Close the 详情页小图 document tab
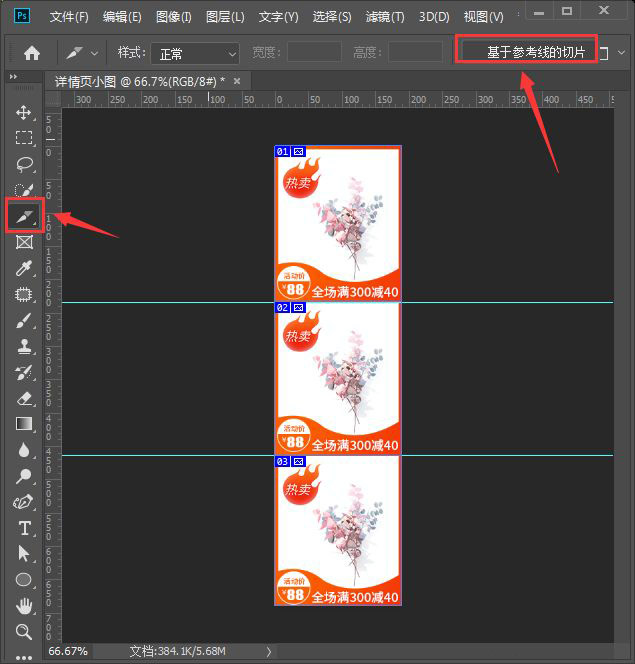The width and height of the screenshot is (635, 664). click(x=237, y=81)
